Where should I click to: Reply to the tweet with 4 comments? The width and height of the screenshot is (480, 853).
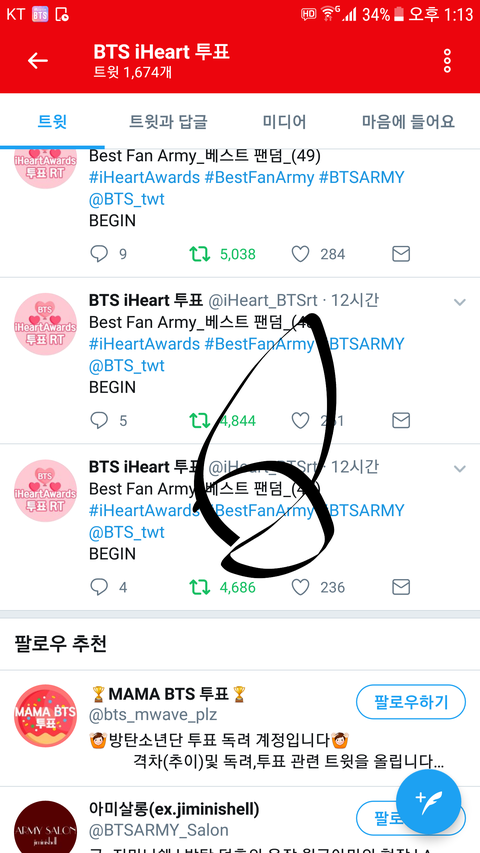point(99,587)
